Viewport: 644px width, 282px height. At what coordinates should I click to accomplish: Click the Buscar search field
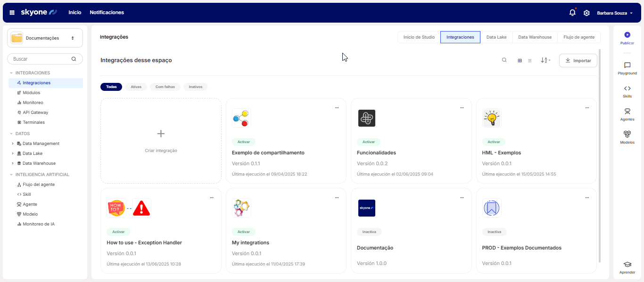(x=41, y=59)
